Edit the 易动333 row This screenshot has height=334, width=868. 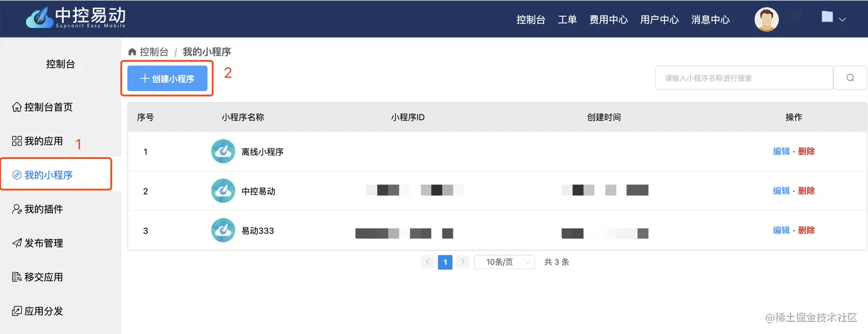pyautogui.click(x=781, y=231)
